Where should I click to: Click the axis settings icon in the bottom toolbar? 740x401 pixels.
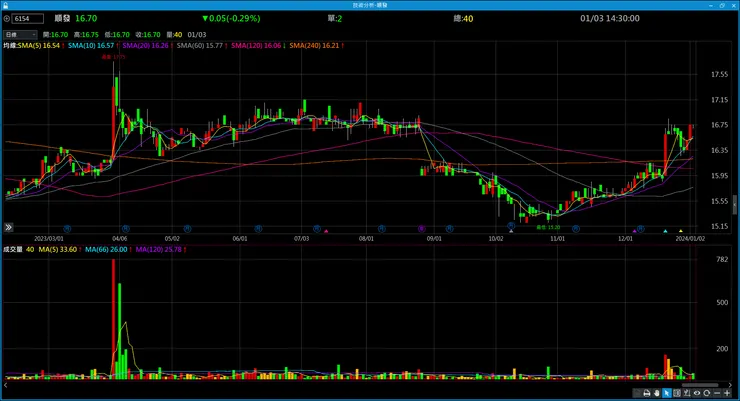point(687,393)
